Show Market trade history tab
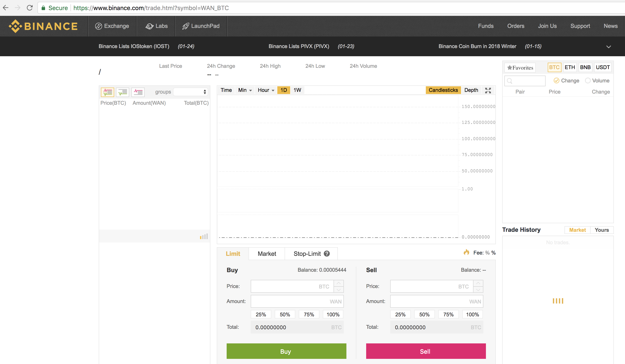The image size is (625, 364). 577,230
